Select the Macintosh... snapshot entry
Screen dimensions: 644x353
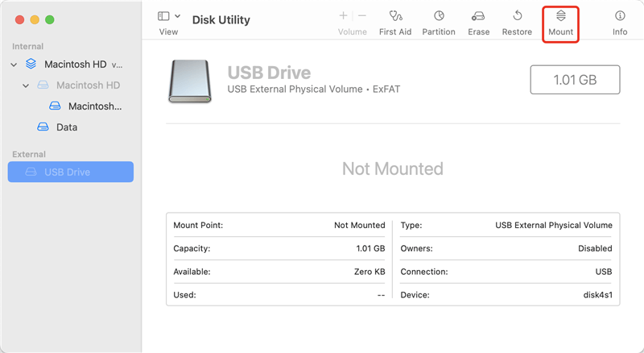coord(94,106)
